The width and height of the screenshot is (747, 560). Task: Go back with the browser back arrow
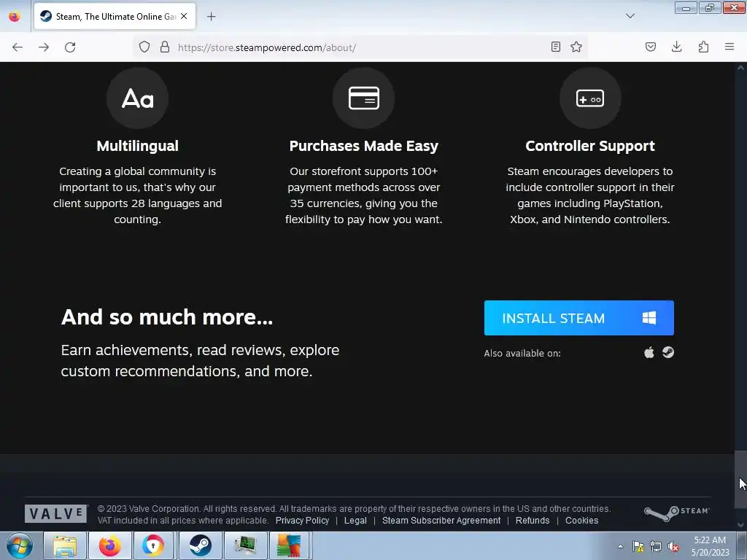[x=18, y=47]
